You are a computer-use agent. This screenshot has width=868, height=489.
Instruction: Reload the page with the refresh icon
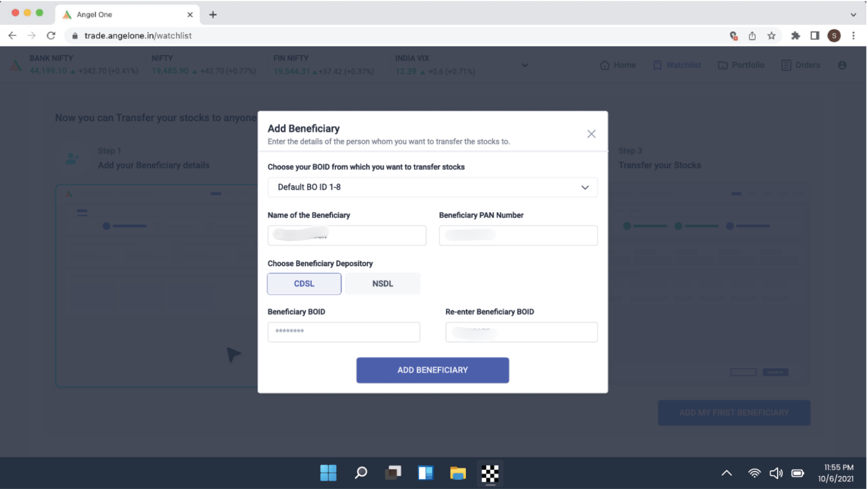pos(51,35)
